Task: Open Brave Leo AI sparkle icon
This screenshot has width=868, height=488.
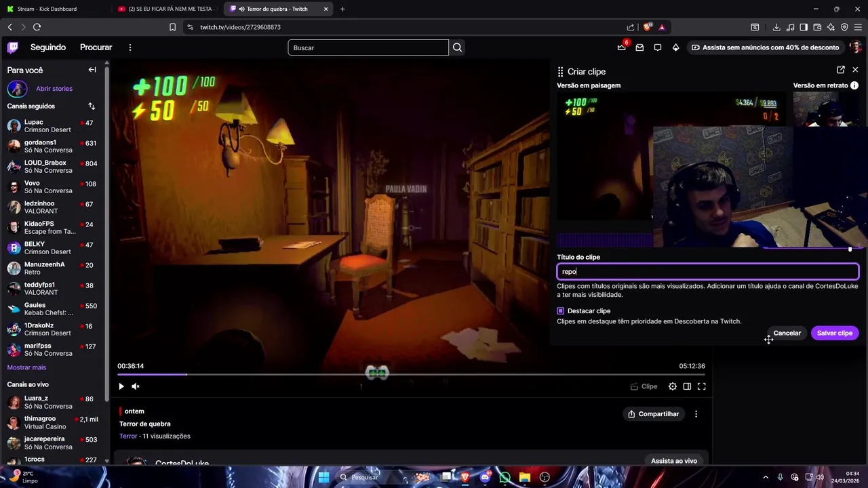Action: tap(831, 27)
